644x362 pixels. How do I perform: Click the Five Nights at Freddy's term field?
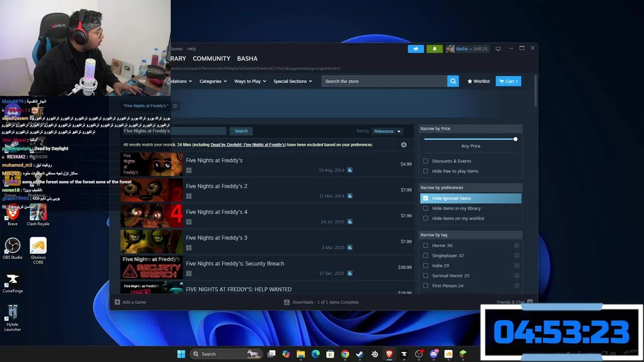click(174, 131)
